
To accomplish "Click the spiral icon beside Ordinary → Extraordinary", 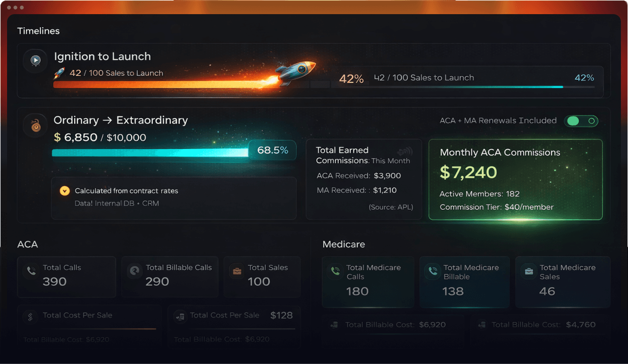I will point(35,125).
